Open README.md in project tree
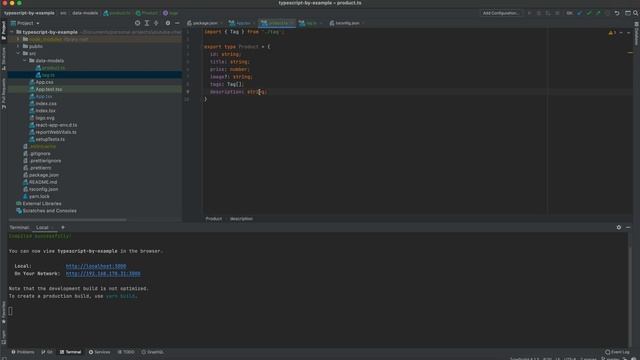Screen dimensions: 640x360 coord(40,182)
